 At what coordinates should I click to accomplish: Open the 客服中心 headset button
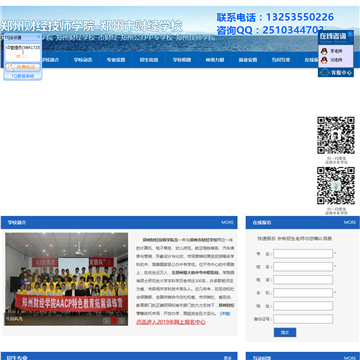tap(336, 72)
